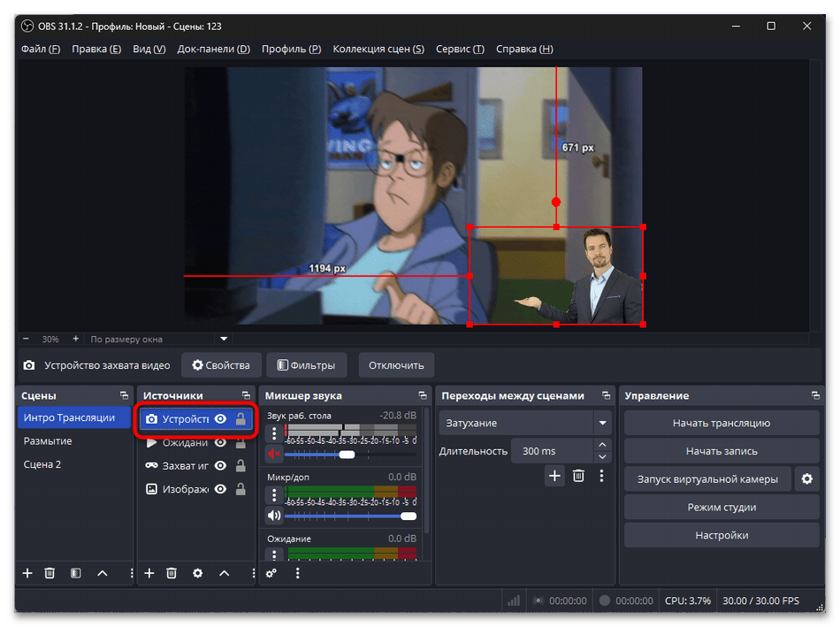Remove transition with trash icon
The width and height of the screenshot is (840, 627).
tap(578, 476)
